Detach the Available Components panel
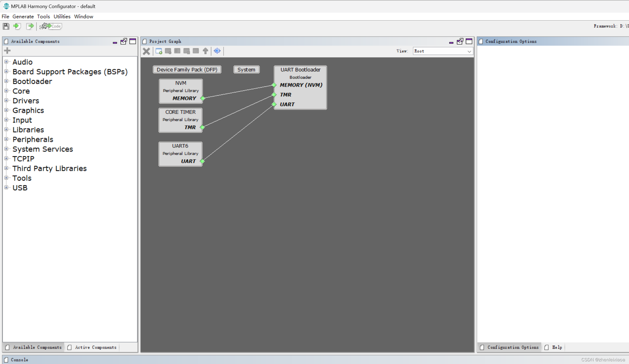Screen dimensions: 629x364 [x=124, y=41]
